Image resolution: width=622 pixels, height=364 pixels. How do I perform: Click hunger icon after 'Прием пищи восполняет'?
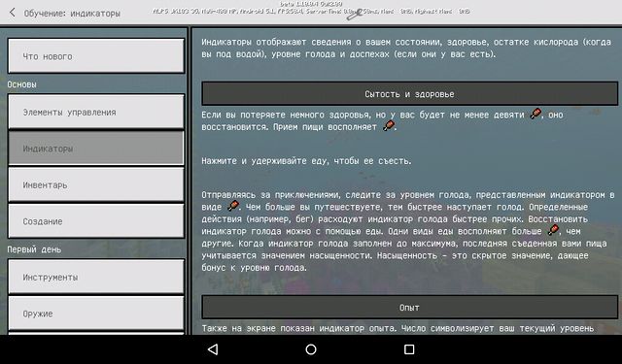pyautogui.click(x=389, y=126)
